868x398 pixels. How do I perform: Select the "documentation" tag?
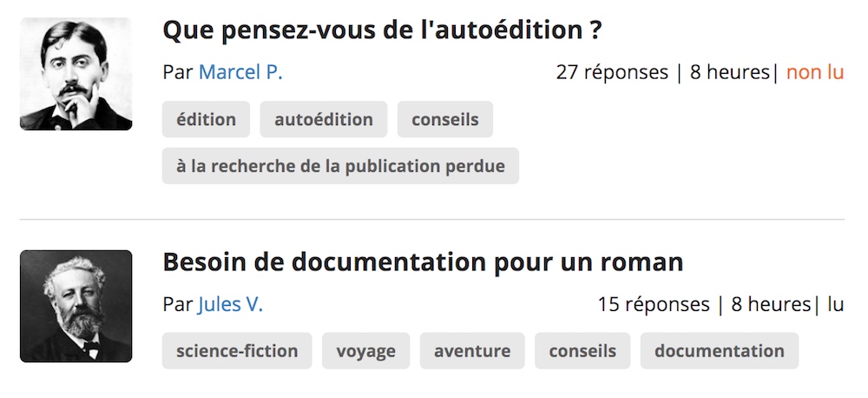tap(720, 351)
